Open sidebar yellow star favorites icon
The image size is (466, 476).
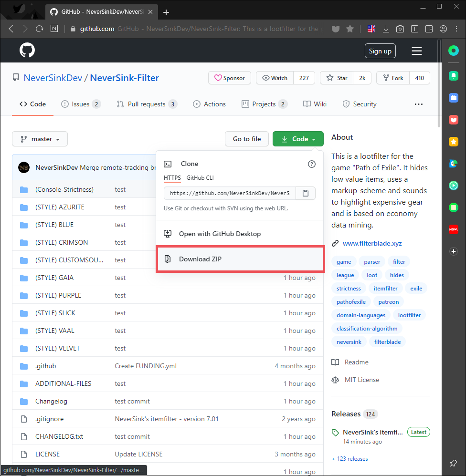tap(453, 142)
